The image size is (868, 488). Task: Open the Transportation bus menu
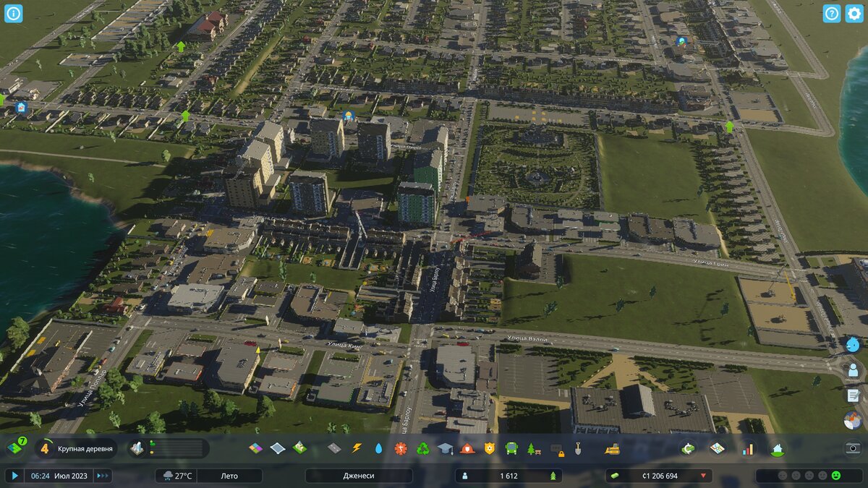[x=511, y=448]
